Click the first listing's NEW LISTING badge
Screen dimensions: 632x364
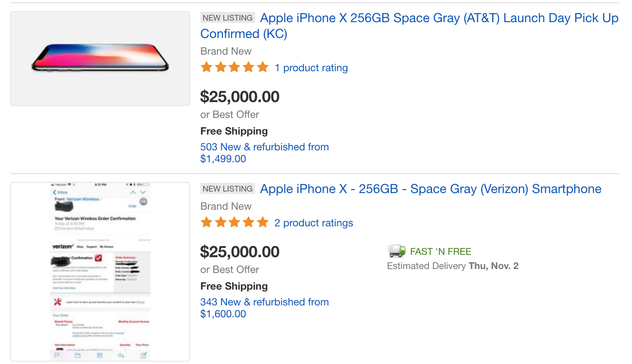(228, 18)
